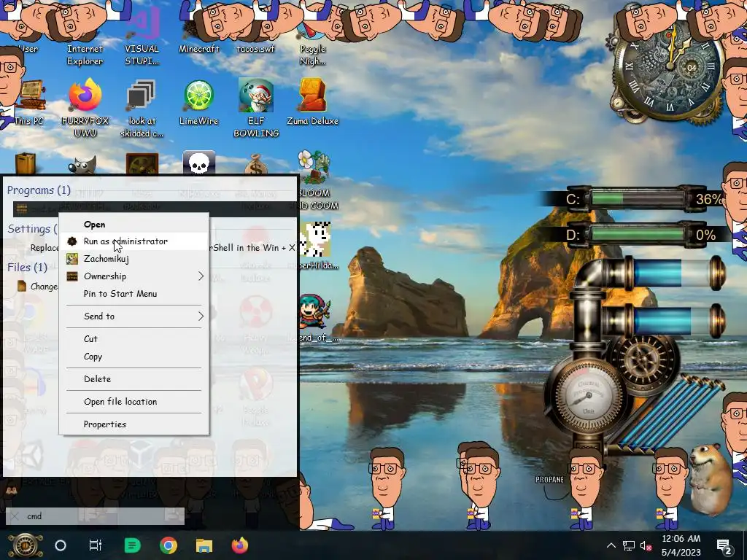This screenshot has width=747, height=560.
Task: Expand the Ownership submenu
Action: 134,276
